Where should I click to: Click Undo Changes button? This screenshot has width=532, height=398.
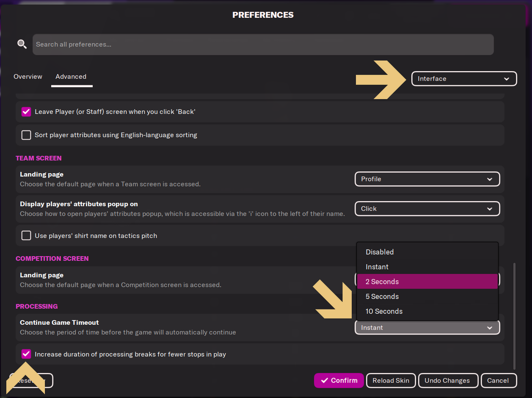[447, 380]
